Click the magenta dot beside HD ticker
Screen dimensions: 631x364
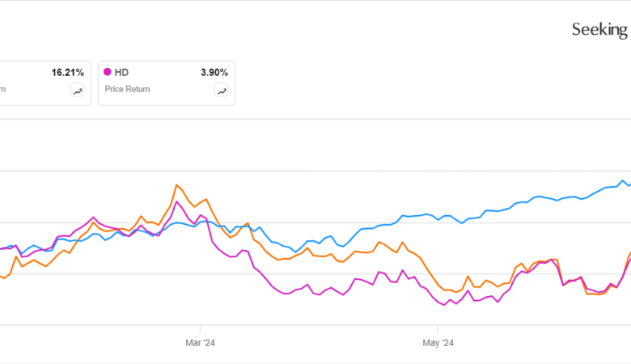point(108,72)
